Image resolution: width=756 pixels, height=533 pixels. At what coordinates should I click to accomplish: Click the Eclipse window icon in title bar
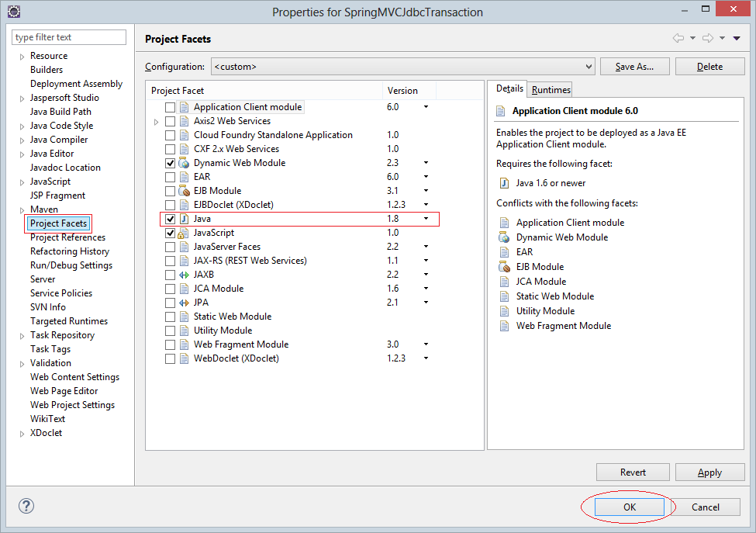click(14, 12)
